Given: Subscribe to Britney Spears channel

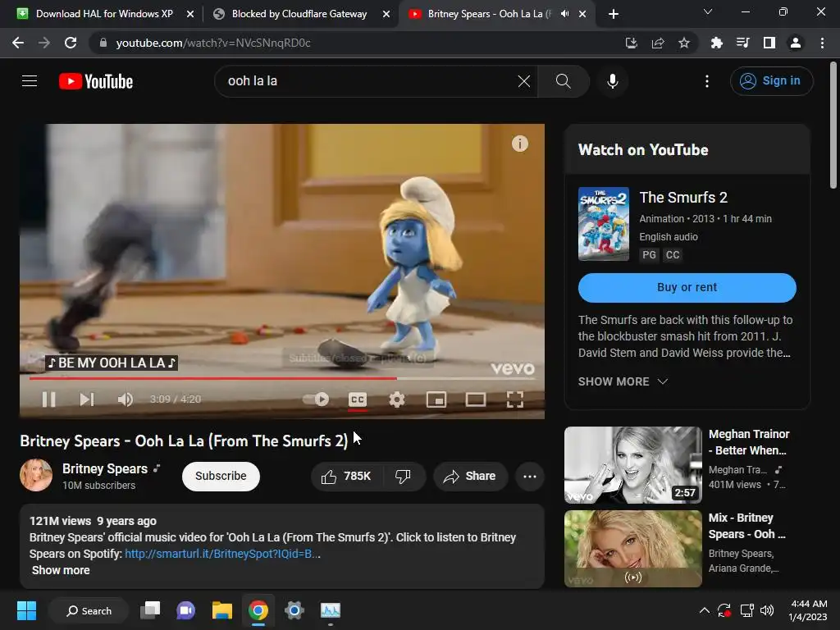Looking at the screenshot, I should click(221, 477).
